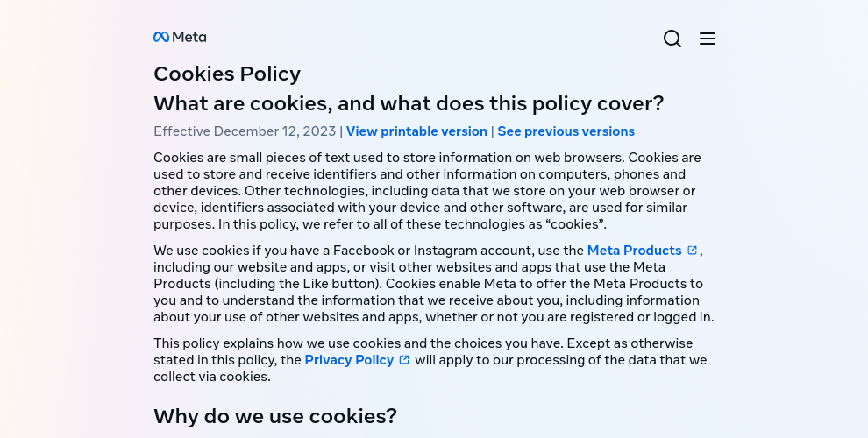Click the Meta wordmark text in header
868x438 pixels.
click(x=189, y=37)
